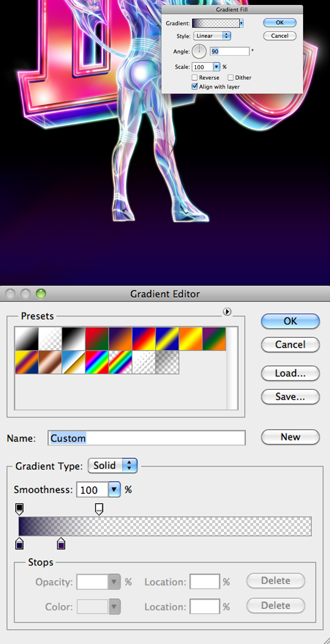This screenshot has width=330, height=644.
Task: Click the Stops Opacity value field
Action: click(93, 582)
